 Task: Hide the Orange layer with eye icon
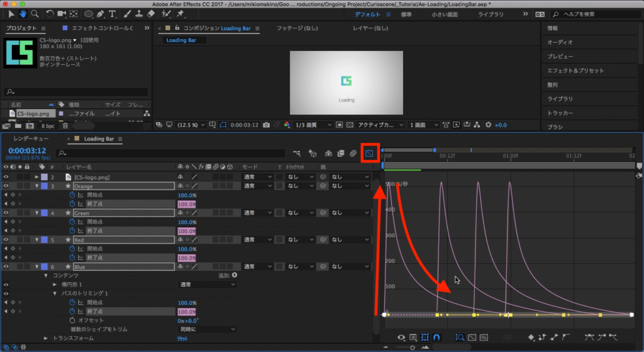6,186
